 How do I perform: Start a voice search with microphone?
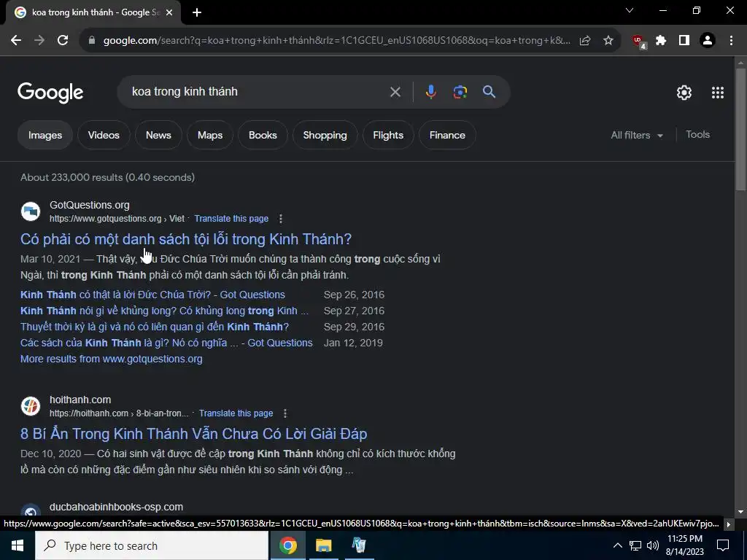click(x=430, y=91)
